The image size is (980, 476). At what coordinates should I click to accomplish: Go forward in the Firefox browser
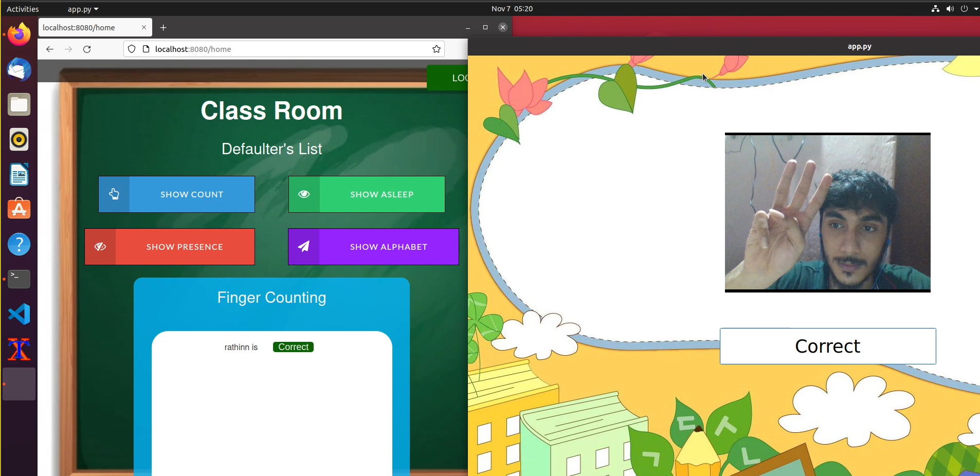(x=68, y=49)
